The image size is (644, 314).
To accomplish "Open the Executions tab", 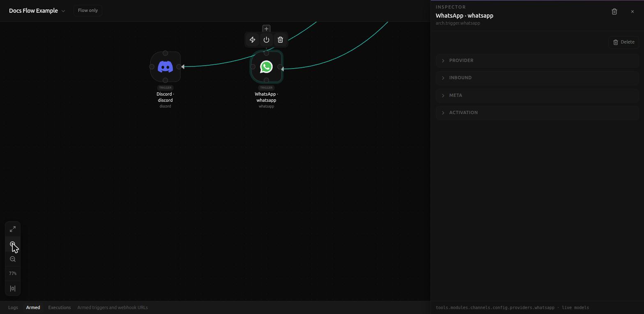I will pyautogui.click(x=60, y=307).
